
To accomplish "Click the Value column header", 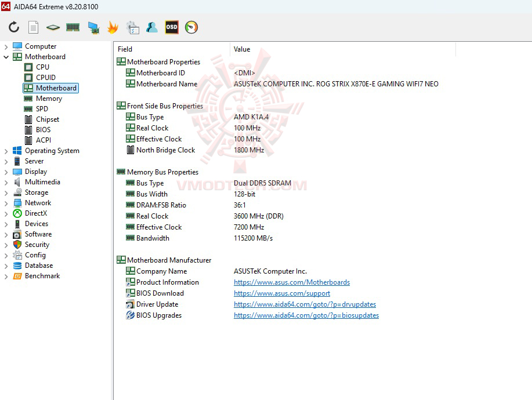I will coord(343,49).
